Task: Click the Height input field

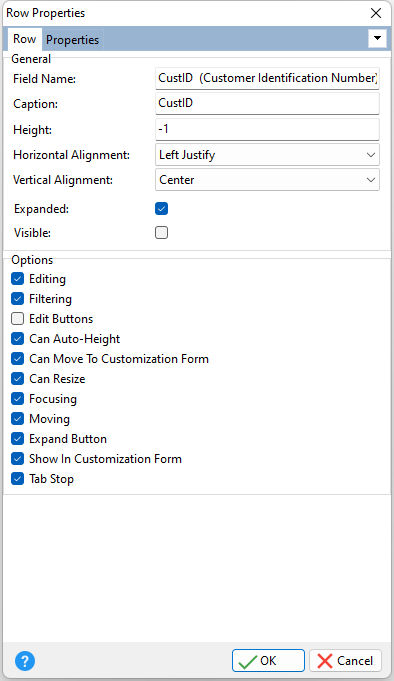Action: point(267,129)
